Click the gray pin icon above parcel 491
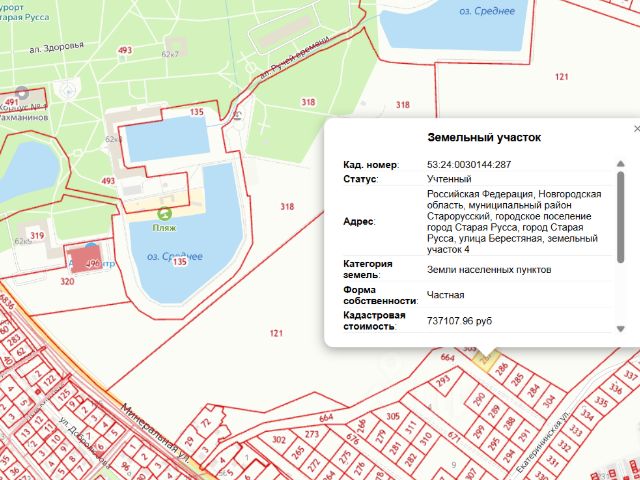640x480 pixels. tap(22, 92)
